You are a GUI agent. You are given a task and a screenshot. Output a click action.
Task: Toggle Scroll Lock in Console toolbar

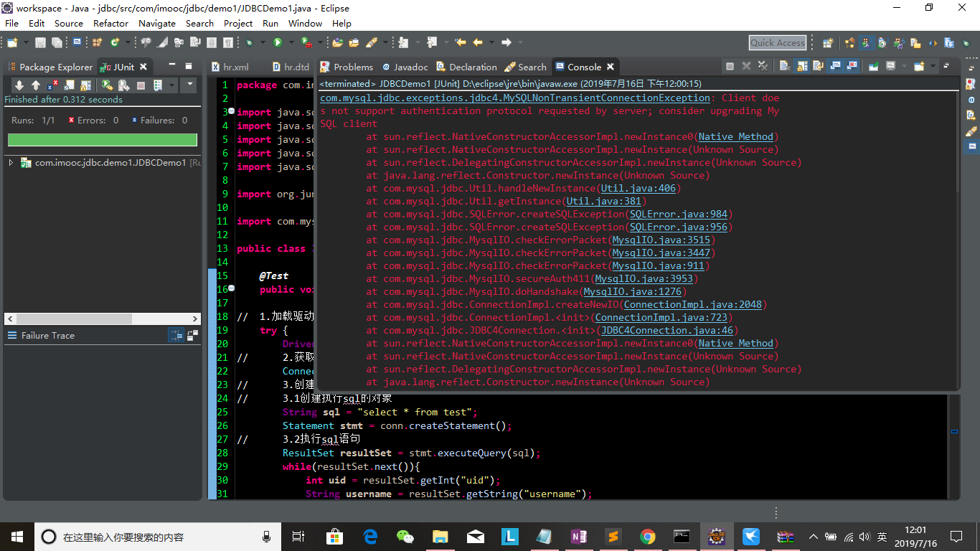coord(801,67)
